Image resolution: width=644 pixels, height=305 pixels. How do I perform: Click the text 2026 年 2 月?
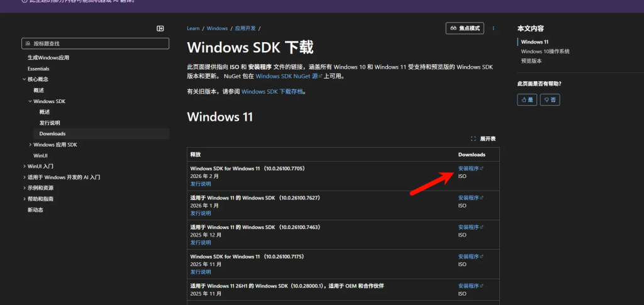tap(204, 176)
